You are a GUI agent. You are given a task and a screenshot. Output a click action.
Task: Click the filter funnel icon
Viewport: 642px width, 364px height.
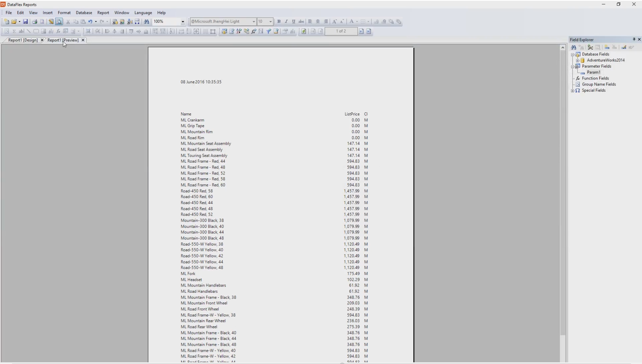coord(268,31)
